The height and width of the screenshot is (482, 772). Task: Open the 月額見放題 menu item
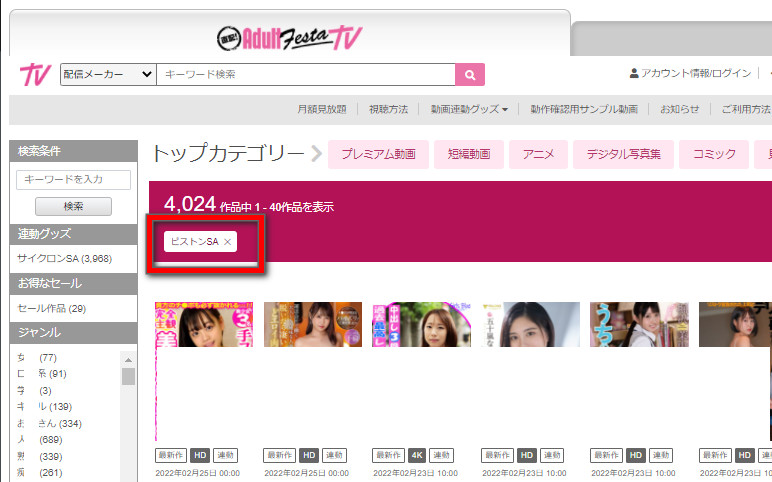(x=322, y=109)
